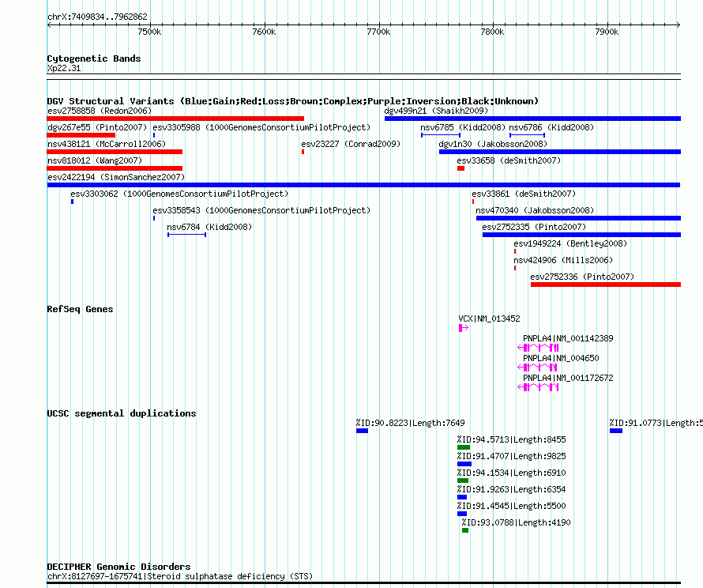Viewport: 703px width, 588px height.
Task: Click the chrX:7409834..7962862 coordinate label
Action: click(97, 17)
